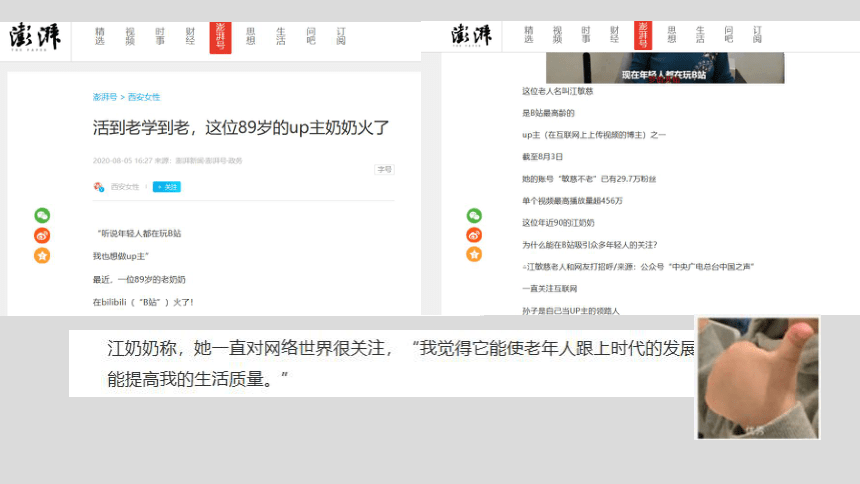860x484 pixels.
Task: Open 精选 tab in left page
Action: pos(100,36)
